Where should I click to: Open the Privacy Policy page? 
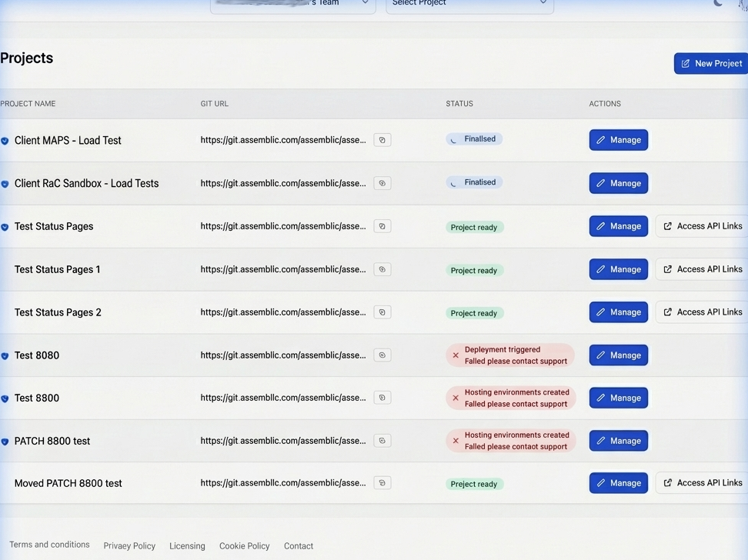pyautogui.click(x=129, y=545)
